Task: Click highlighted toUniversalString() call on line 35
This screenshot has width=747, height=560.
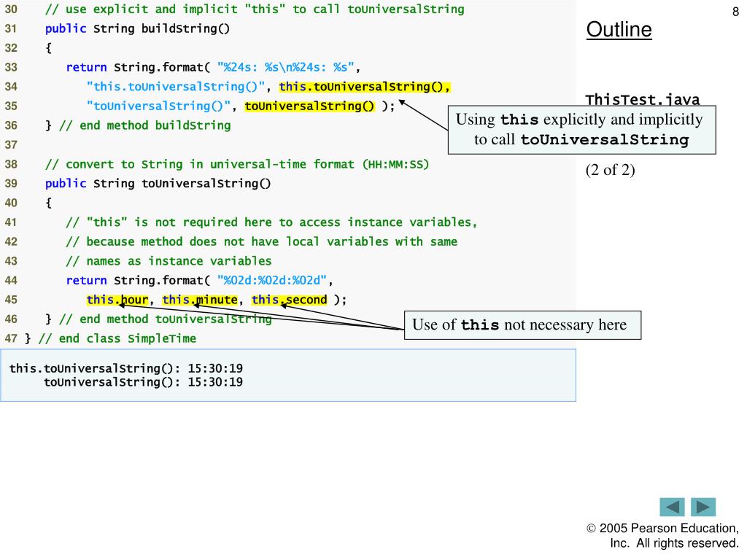Action: 309,106
